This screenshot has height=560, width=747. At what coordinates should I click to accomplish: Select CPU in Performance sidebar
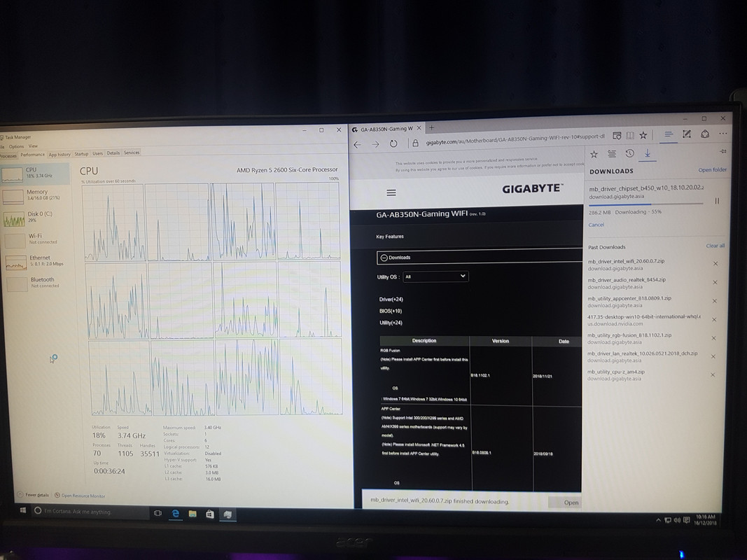click(35, 174)
